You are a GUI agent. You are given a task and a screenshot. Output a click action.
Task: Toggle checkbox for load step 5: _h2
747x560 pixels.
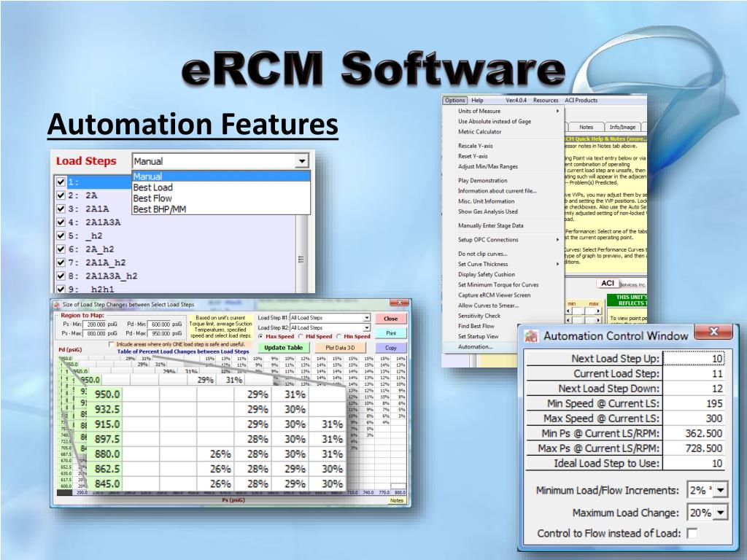tap(61, 236)
